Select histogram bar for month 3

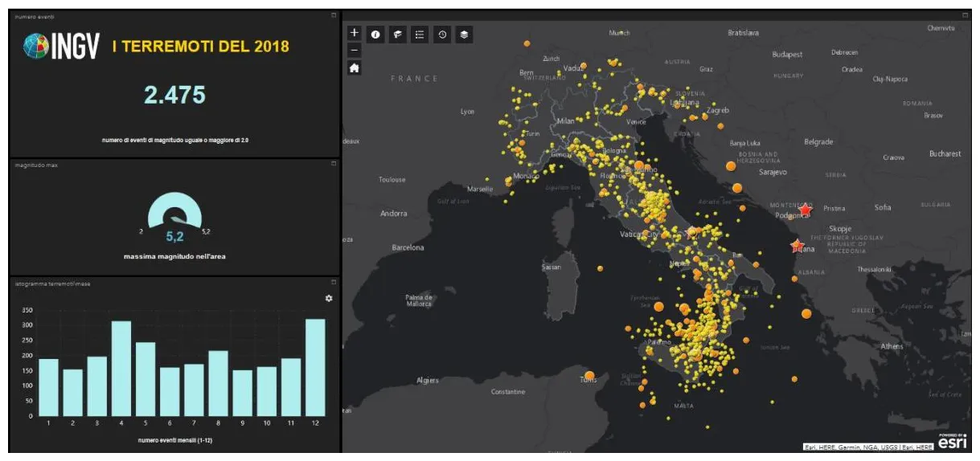97,386
